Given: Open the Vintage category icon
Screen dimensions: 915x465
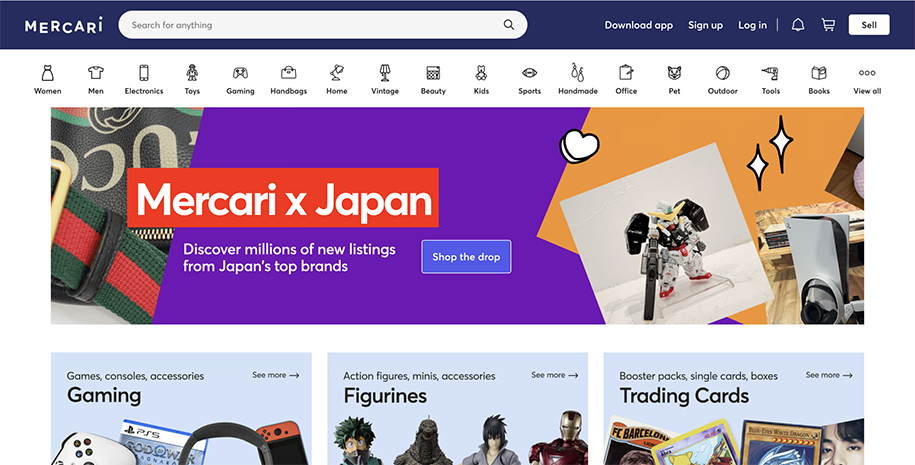Looking at the screenshot, I should [x=385, y=74].
